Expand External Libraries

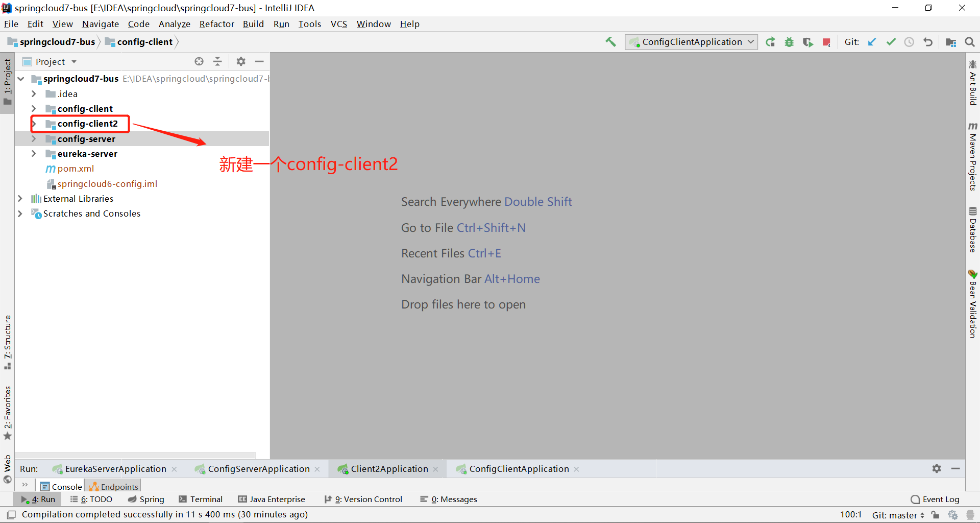(20, 199)
